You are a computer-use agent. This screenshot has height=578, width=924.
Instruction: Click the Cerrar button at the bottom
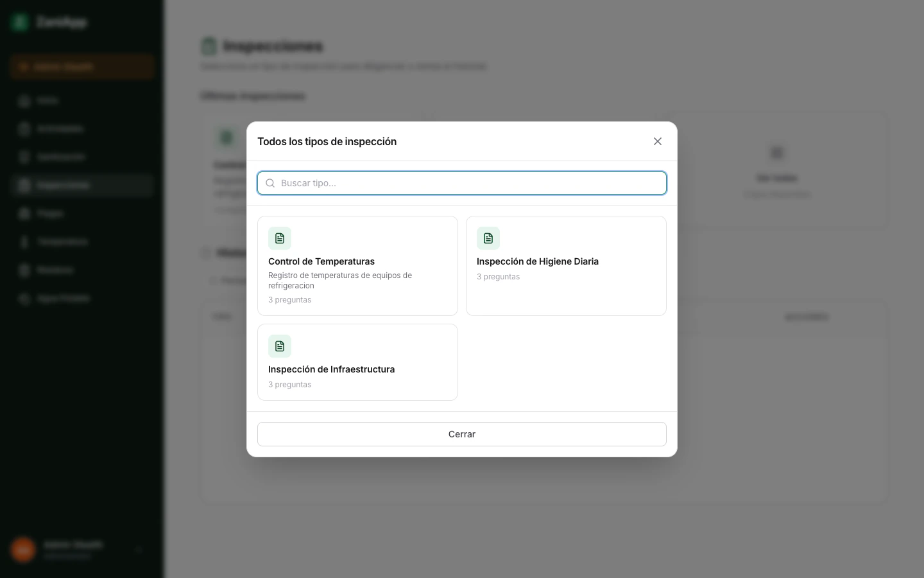point(462,434)
